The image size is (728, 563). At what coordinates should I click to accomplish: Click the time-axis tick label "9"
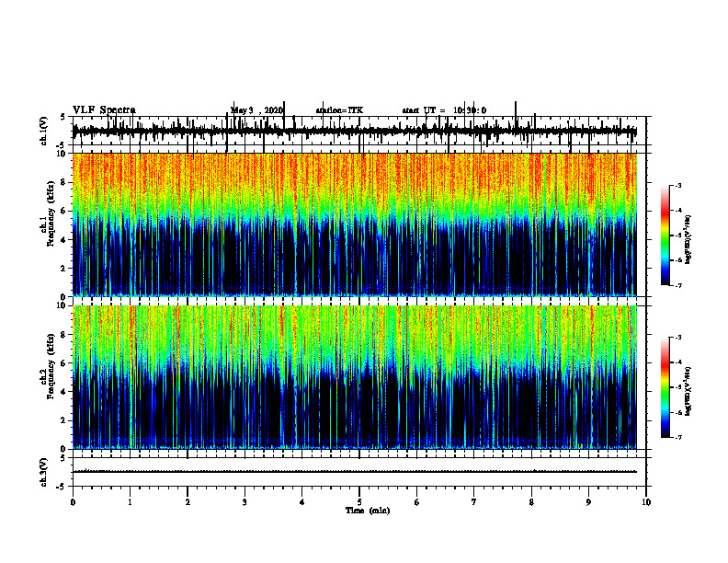[588, 502]
